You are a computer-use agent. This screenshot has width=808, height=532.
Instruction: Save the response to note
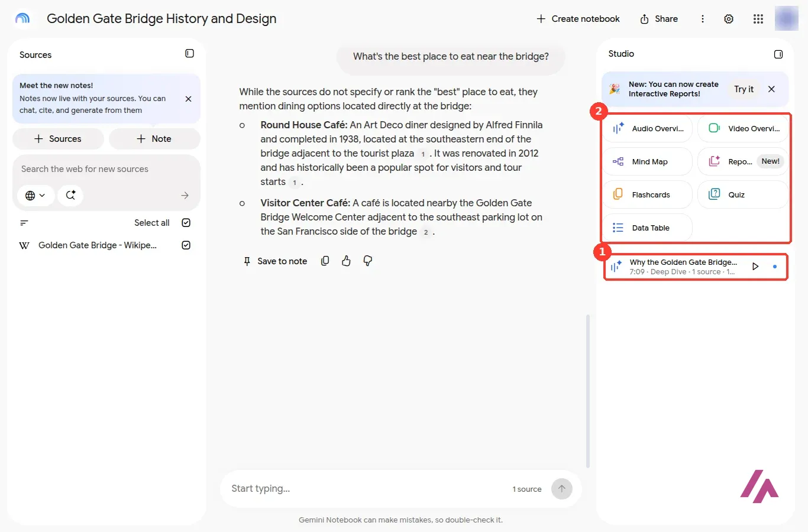(x=275, y=261)
